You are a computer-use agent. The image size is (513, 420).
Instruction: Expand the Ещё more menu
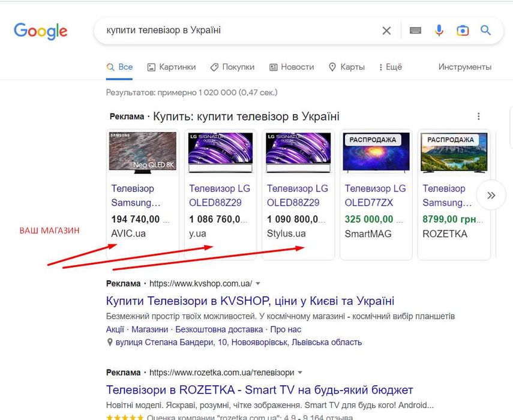(x=391, y=67)
